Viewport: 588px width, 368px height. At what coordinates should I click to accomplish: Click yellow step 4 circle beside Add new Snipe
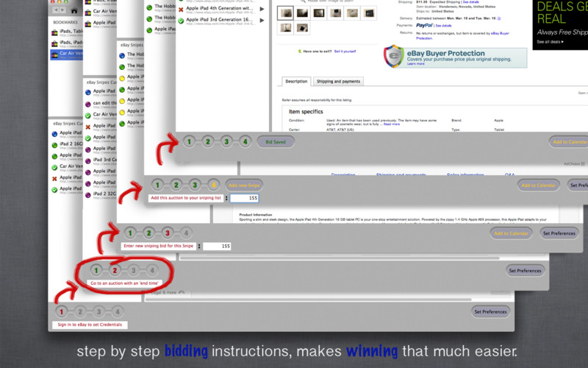click(x=213, y=185)
